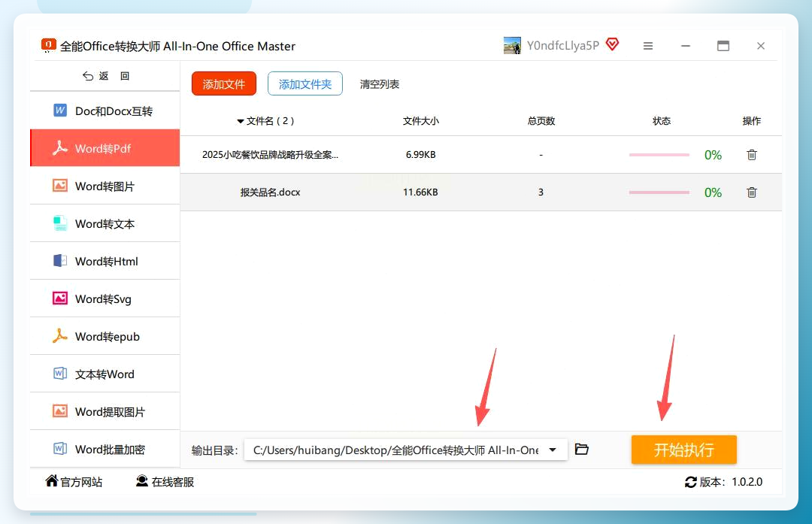Clear the list with 清空列表
The width and height of the screenshot is (812, 524).
pos(380,84)
